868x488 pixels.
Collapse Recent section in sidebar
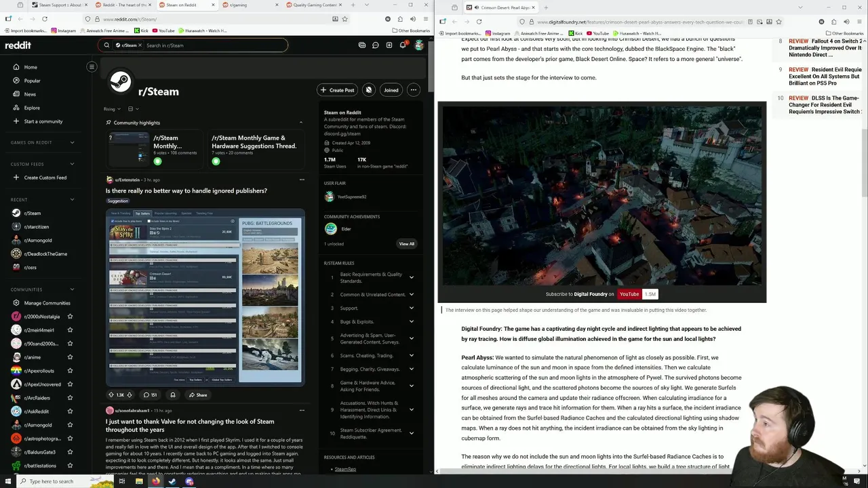(72, 199)
